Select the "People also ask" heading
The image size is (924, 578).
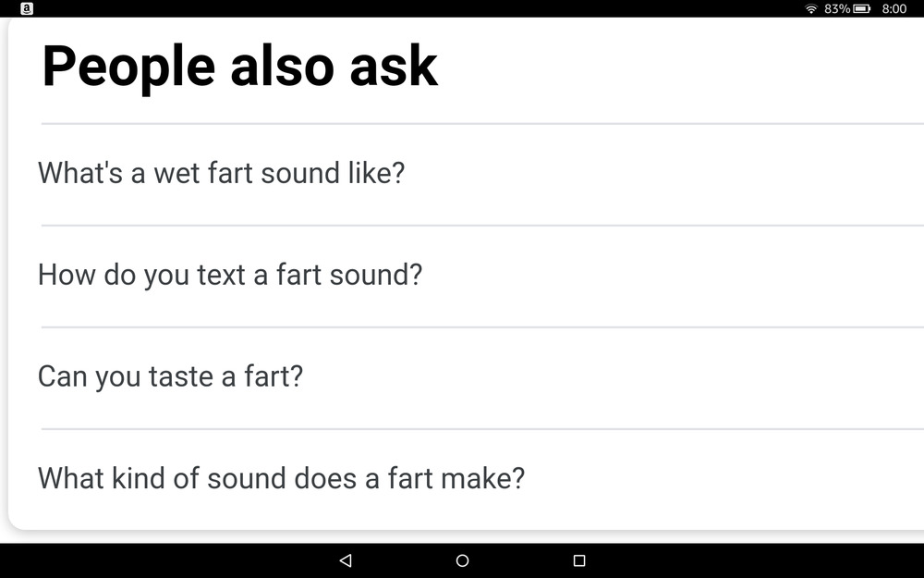tap(240, 68)
